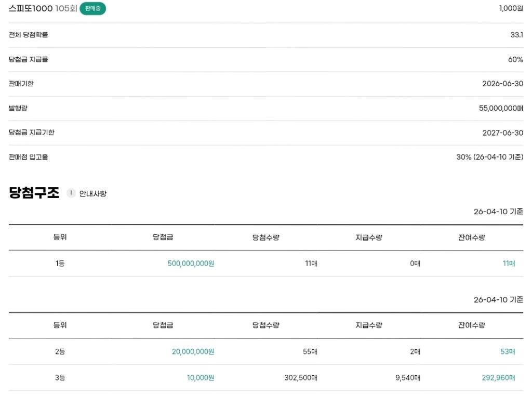Click the exclamation info icon beside 안내사항
The width and height of the screenshot is (532, 395).
tap(71, 193)
